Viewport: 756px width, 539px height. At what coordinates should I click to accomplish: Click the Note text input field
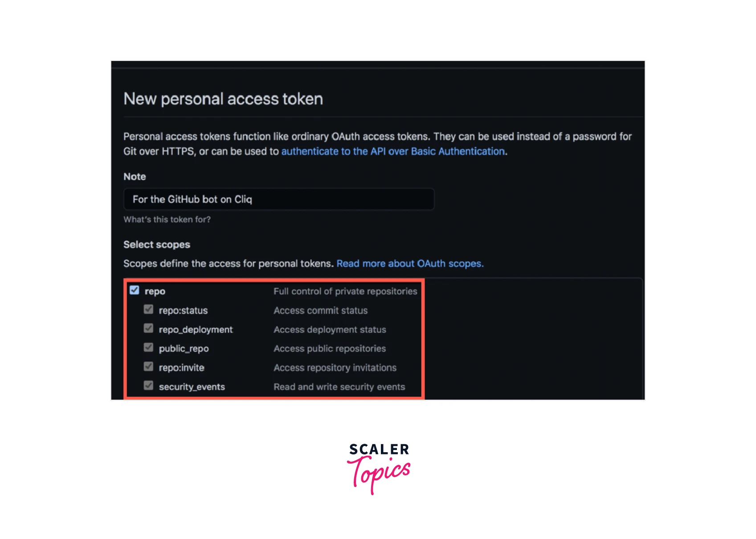pos(278,199)
